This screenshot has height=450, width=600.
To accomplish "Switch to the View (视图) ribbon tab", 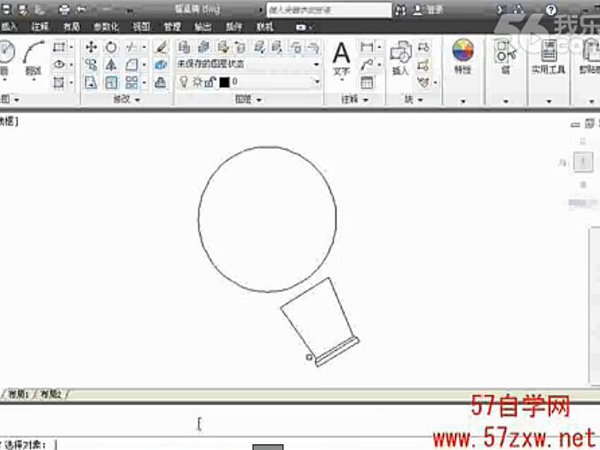I will pyautogui.click(x=141, y=26).
